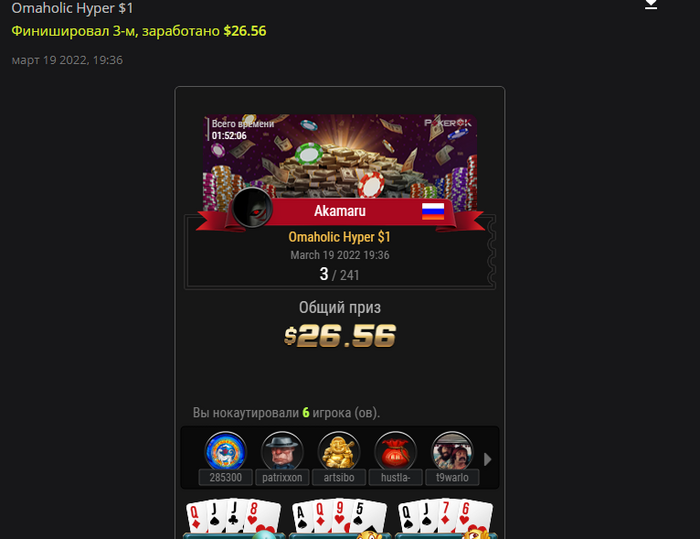Click the 3 / 241 finishing position
This screenshot has height=539, width=700.
(339, 274)
